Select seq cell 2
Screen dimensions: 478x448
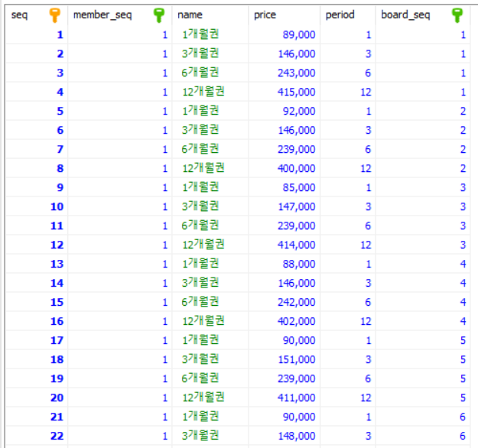tap(37, 54)
